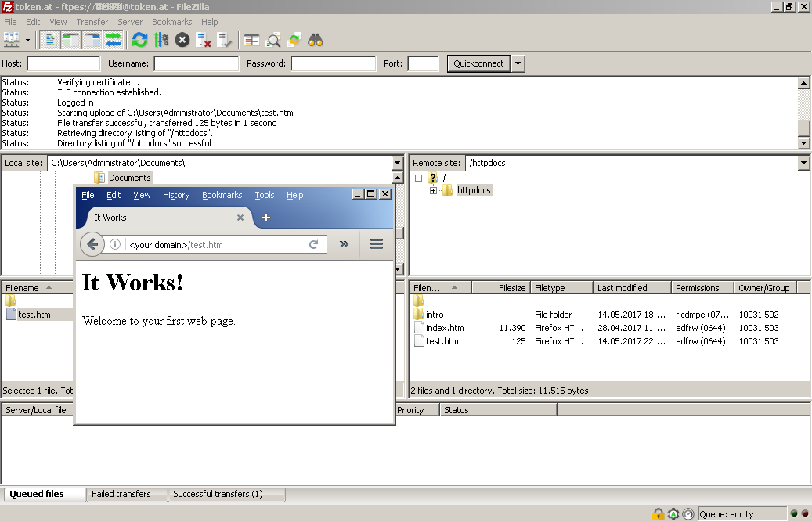Switch to the Failed transfers tab
The width and height of the screenshot is (812, 522).
[121, 494]
